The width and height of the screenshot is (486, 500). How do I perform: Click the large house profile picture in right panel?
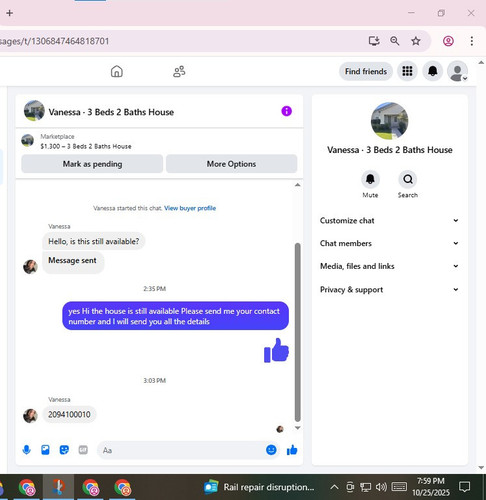coord(389,121)
